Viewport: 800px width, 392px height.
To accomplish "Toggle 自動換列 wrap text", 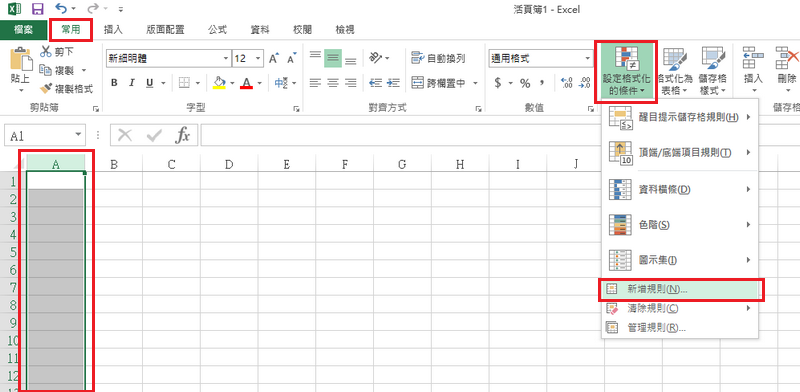I will point(438,59).
